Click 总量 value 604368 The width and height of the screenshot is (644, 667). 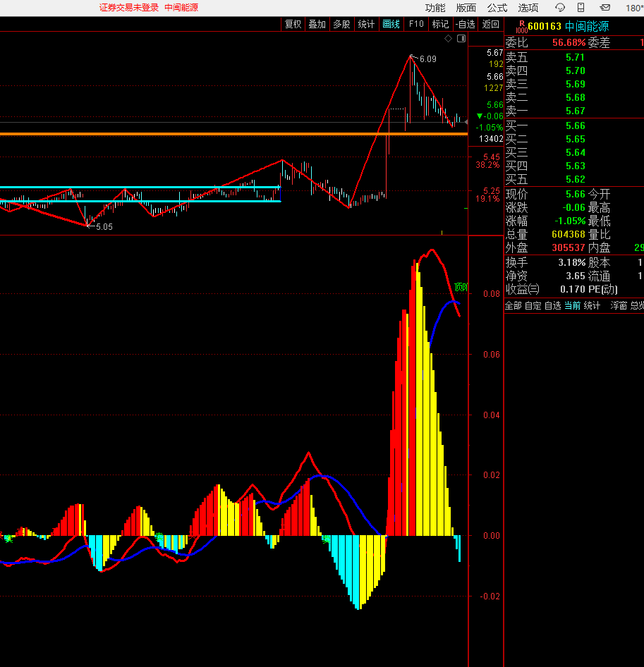569,234
